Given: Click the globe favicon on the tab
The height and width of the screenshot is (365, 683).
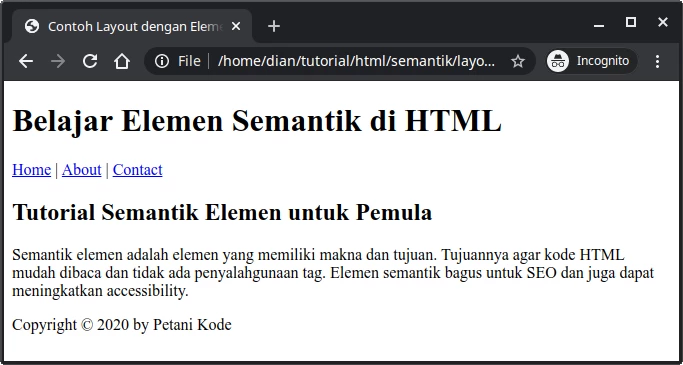Looking at the screenshot, I should click(x=32, y=27).
